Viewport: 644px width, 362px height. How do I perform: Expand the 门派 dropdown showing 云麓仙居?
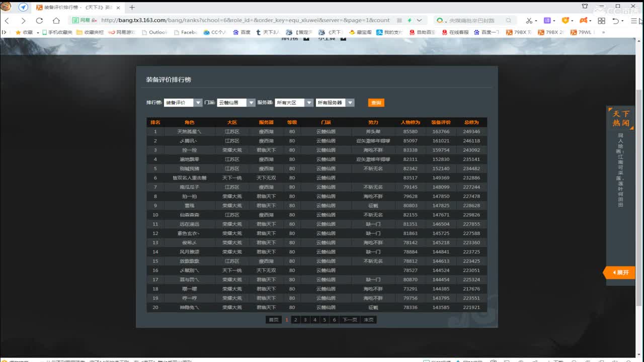pyautogui.click(x=236, y=103)
